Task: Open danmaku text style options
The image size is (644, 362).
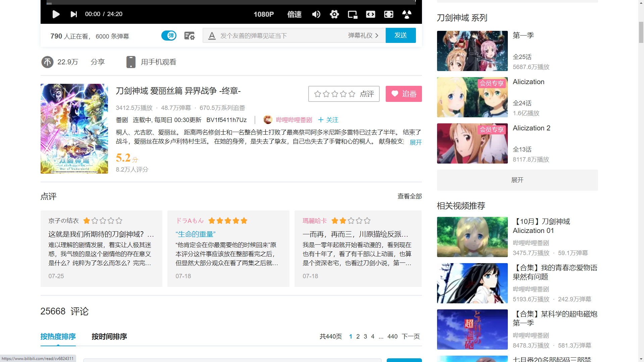Action: 212,36
